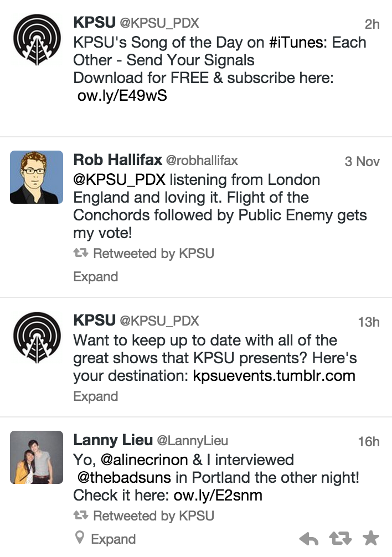Image resolution: width=392 pixels, height=557 pixels.
Task: Open the reply arrow icon
Action: click(x=309, y=537)
